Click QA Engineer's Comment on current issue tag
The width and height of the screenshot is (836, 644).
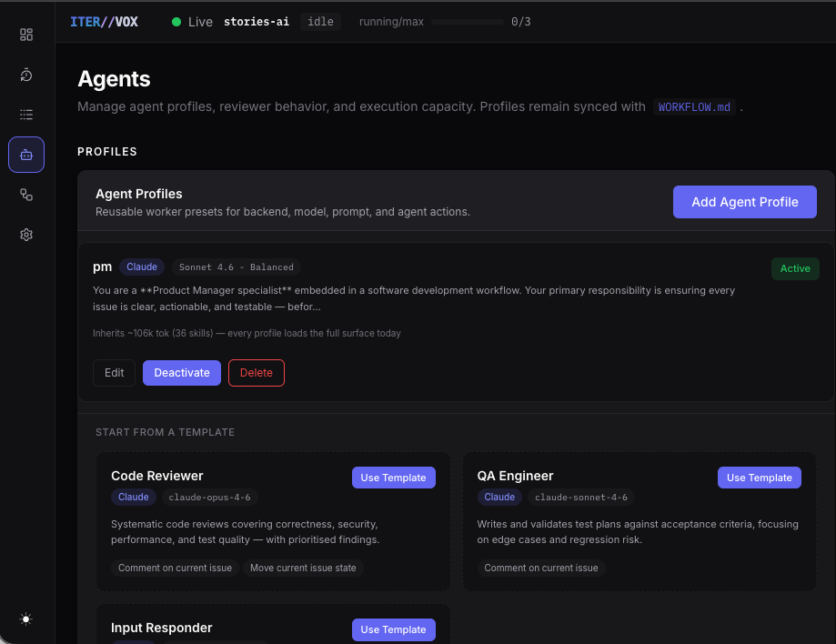pos(541,568)
